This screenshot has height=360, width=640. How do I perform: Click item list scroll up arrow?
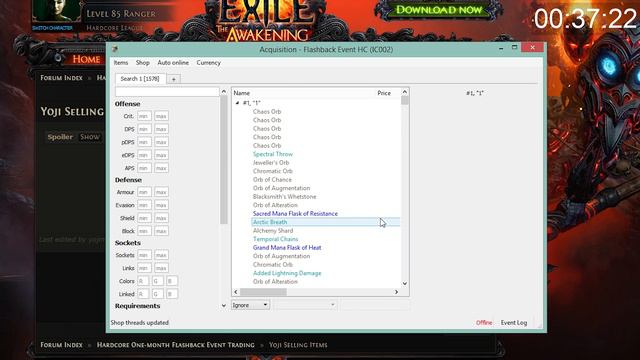[x=404, y=92]
